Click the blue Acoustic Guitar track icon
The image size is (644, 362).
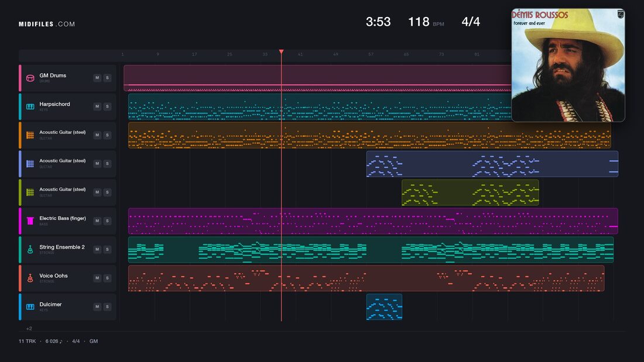pyautogui.click(x=30, y=164)
